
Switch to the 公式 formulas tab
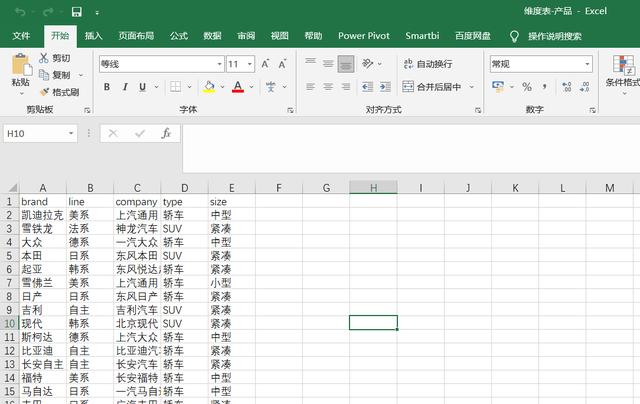coord(179,36)
